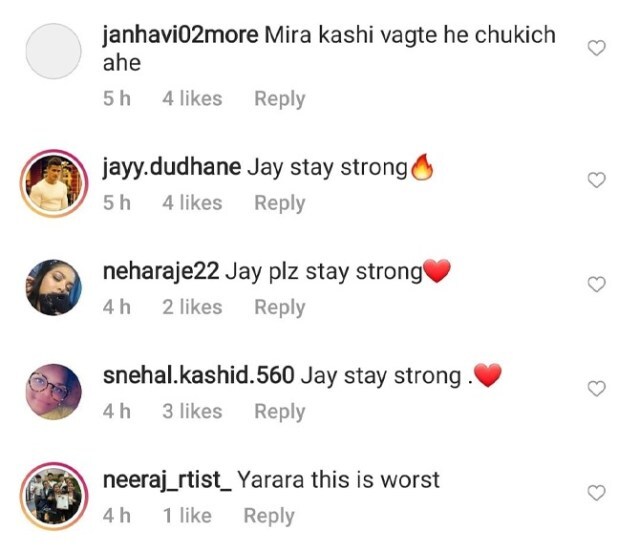Show the 4 likes on janhavi02more's comment
640x552 pixels.
192,99
